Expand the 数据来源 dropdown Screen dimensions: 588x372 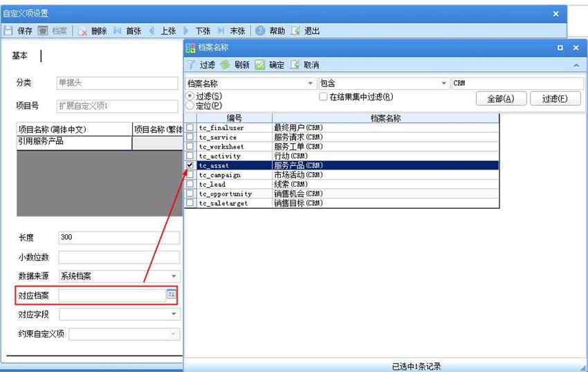(174, 277)
